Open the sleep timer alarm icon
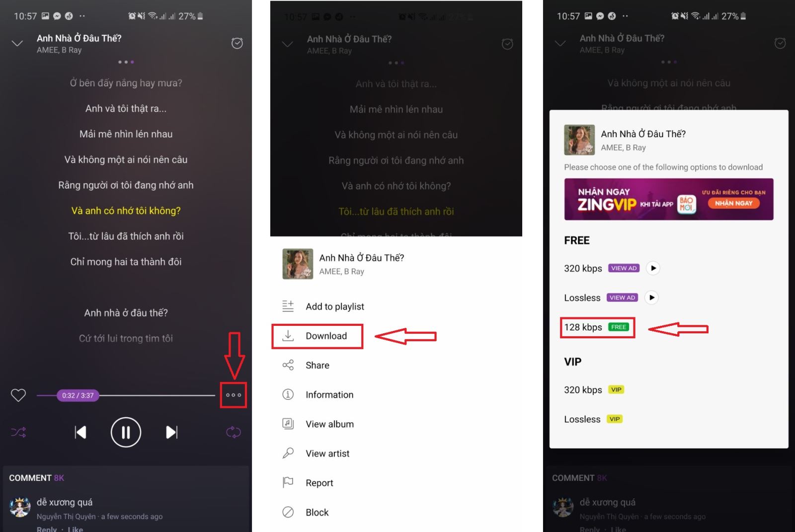Viewport: 795px width, 532px height. tap(237, 43)
